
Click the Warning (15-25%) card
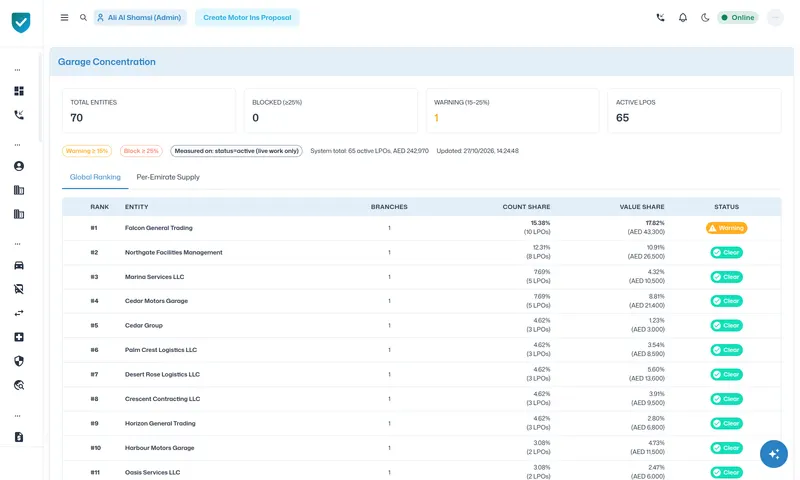point(512,111)
